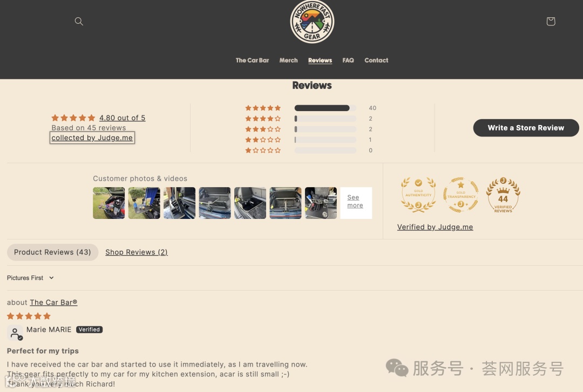Go to the FAQ menu item
Viewport: 583px width, 392px height.
[x=348, y=60]
